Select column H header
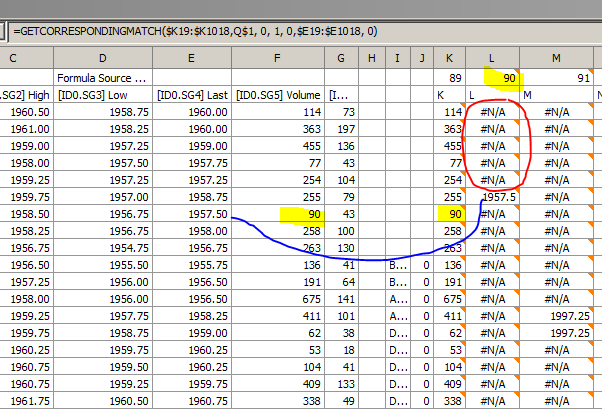Image resolution: width=602 pixels, height=409 pixels. pyautogui.click(x=372, y=58)
